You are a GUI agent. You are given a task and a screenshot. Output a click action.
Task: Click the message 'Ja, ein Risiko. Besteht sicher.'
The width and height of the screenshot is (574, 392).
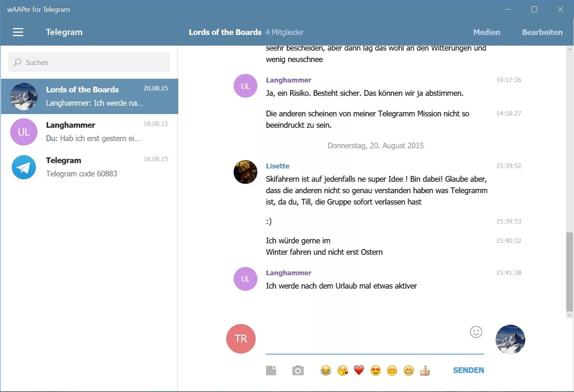(365, 93)
